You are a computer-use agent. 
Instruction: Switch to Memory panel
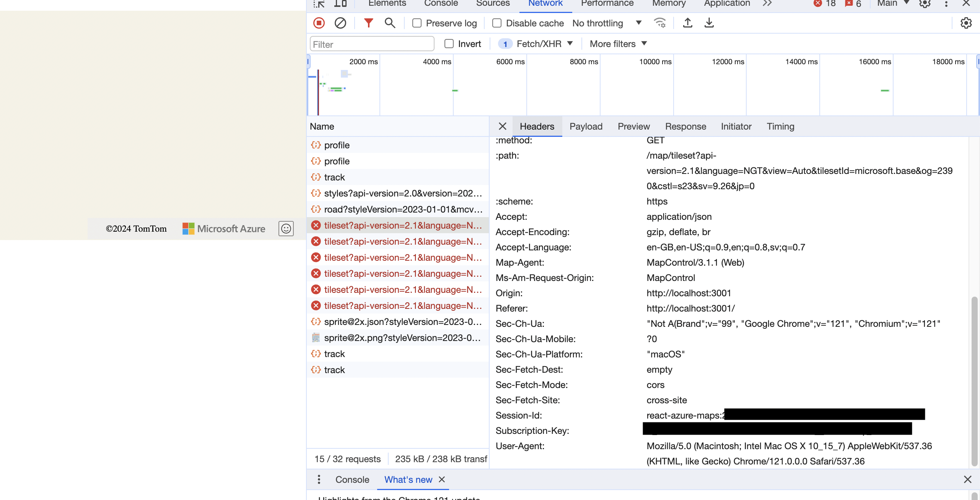pyautogui.click(x=669, y=3)
